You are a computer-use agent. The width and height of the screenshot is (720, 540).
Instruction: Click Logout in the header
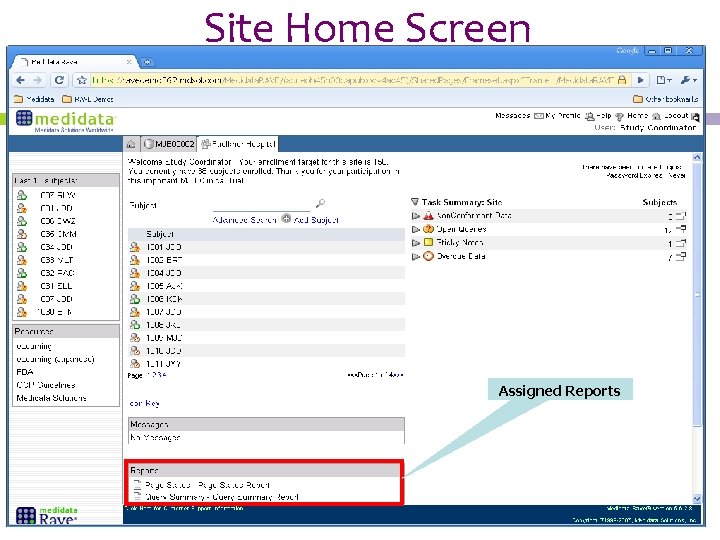[x=676, y=116]
